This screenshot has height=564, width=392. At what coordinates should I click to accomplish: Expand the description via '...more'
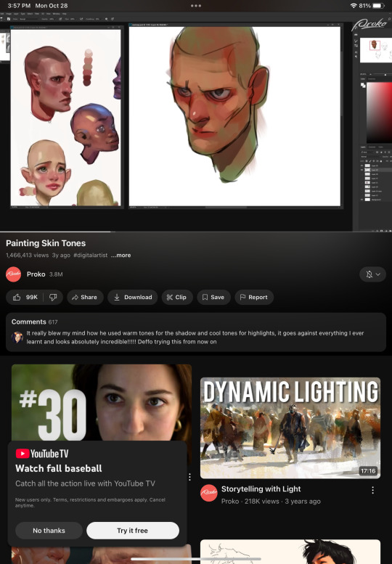121,256
